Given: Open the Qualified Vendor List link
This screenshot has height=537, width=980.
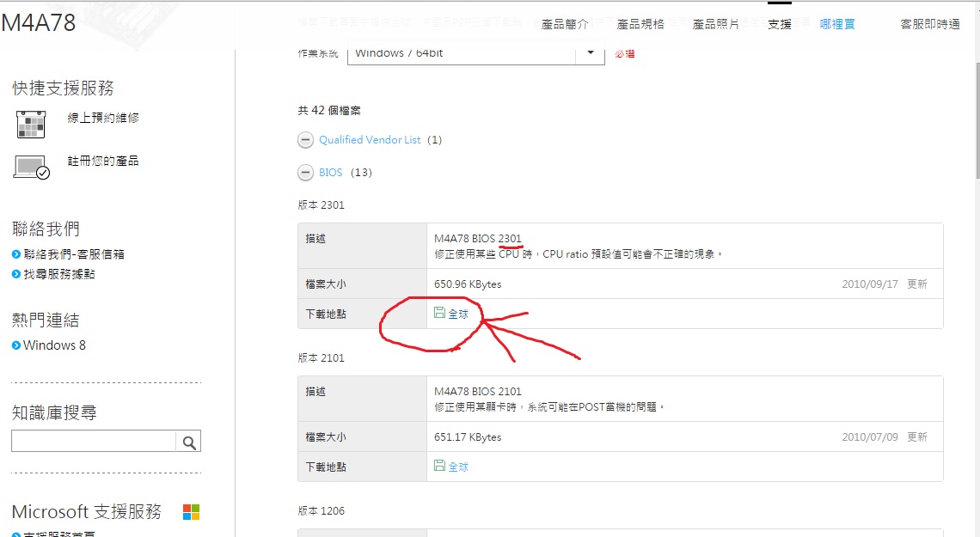Looking at the screenshot, I should [x=370, y=140].
